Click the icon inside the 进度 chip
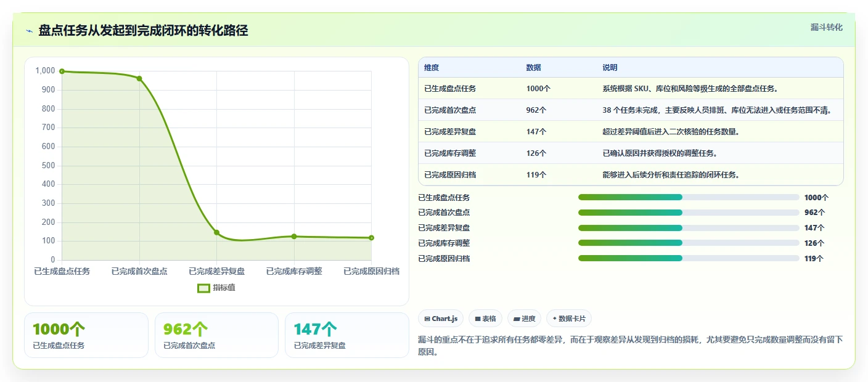 (x=516, y=319)
